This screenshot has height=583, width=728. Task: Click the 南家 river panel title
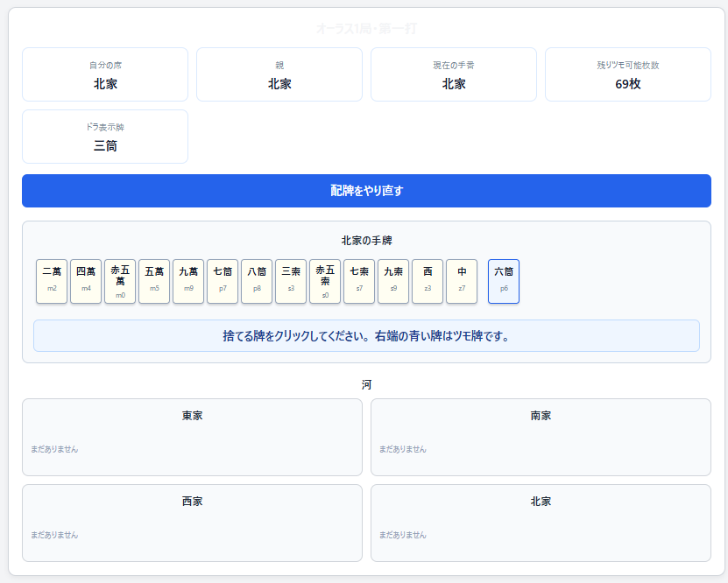coord(541,416)
